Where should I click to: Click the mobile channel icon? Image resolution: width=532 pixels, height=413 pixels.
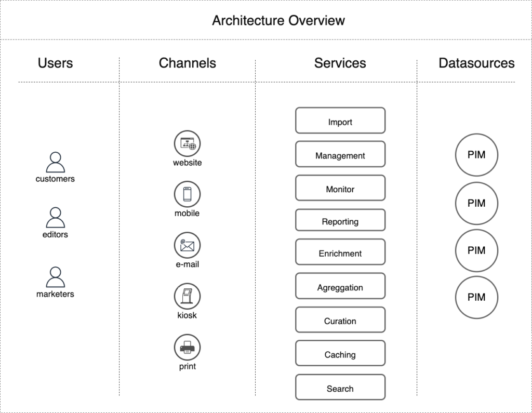187,194
